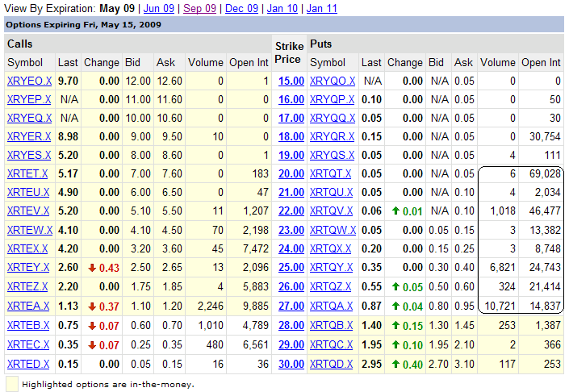This screenshot has width=569, height=392.
Task: Click put volume value 10,721
Action: [500, 306]
